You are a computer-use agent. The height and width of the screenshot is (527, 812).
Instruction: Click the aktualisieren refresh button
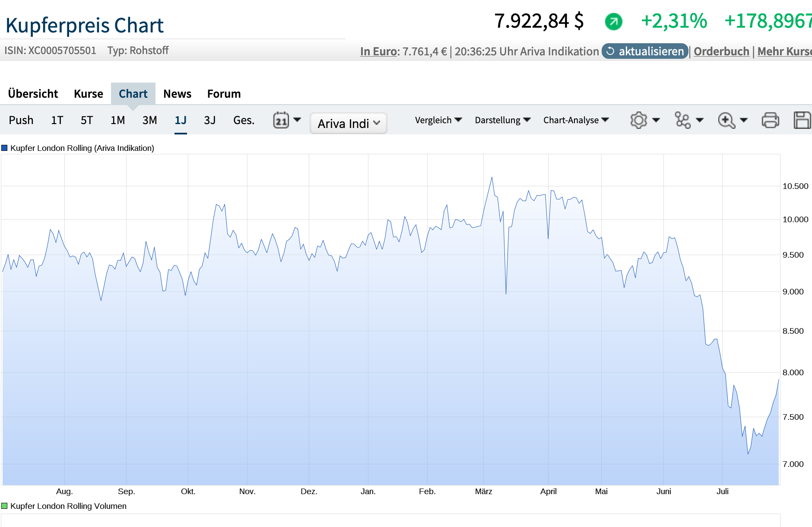pyautogui.click(x=645, y=51)
